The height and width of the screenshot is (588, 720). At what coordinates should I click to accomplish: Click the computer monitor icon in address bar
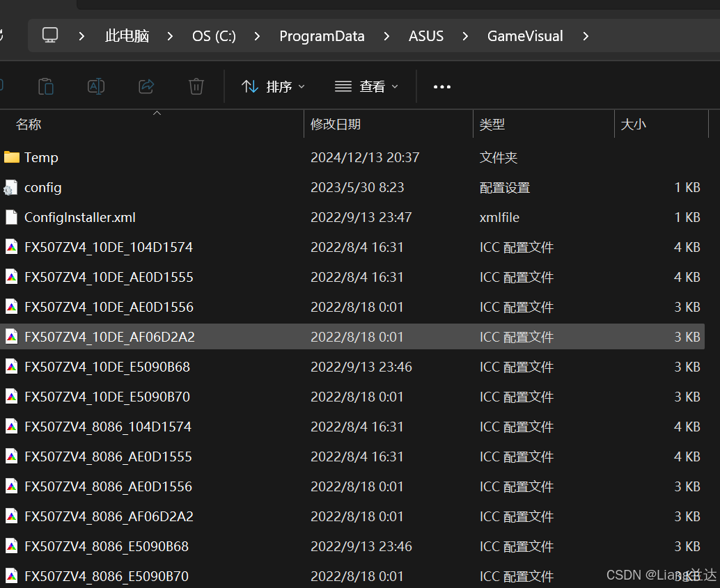pyautogui.click(x=50, y=35)
